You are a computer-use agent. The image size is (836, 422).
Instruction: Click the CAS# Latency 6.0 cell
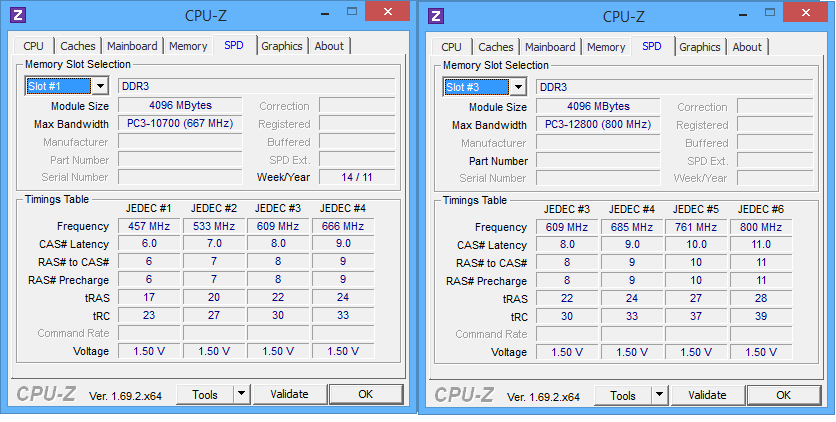click(x=149, y=244)
